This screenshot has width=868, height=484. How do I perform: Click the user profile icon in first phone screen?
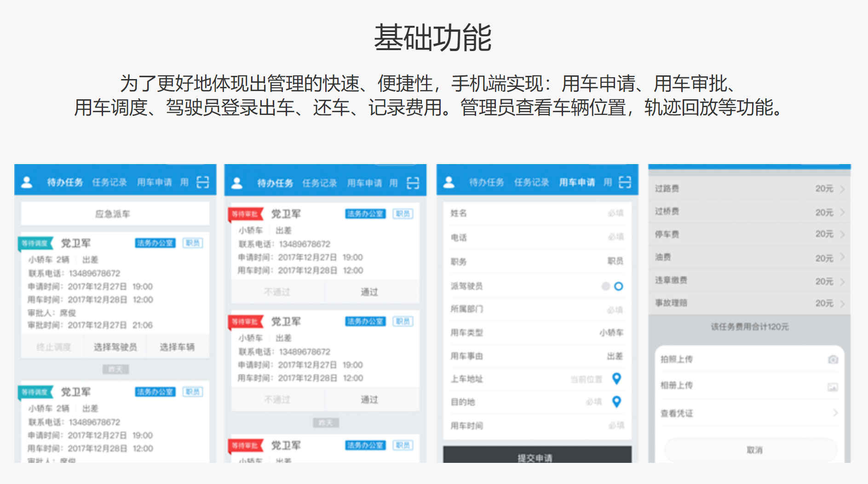pos(27,182)
